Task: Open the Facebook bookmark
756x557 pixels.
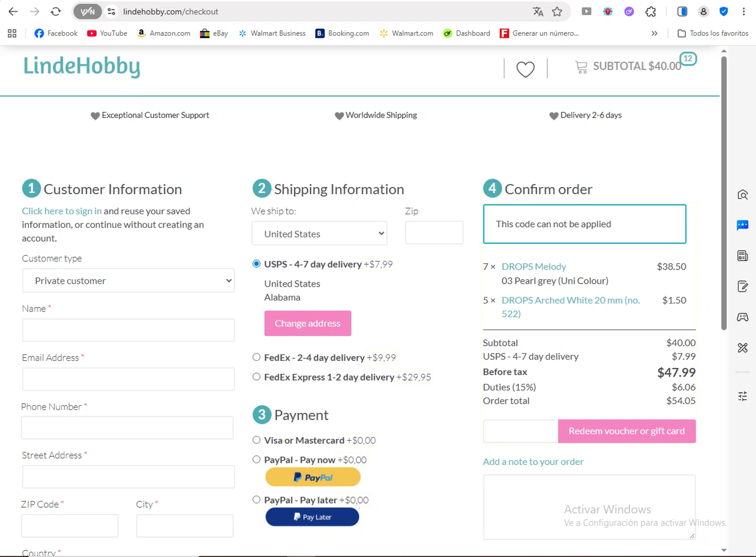Action: point(56,33)
